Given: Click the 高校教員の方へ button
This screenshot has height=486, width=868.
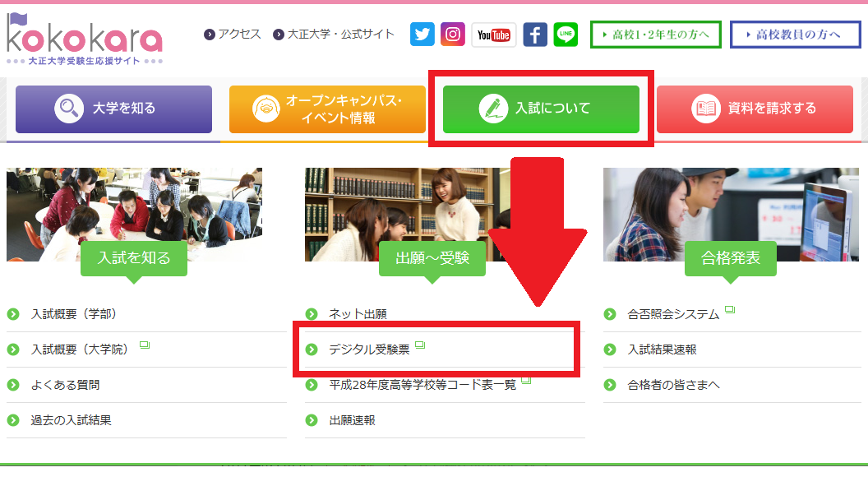Looking at the screenshot, I should point(795,34).
